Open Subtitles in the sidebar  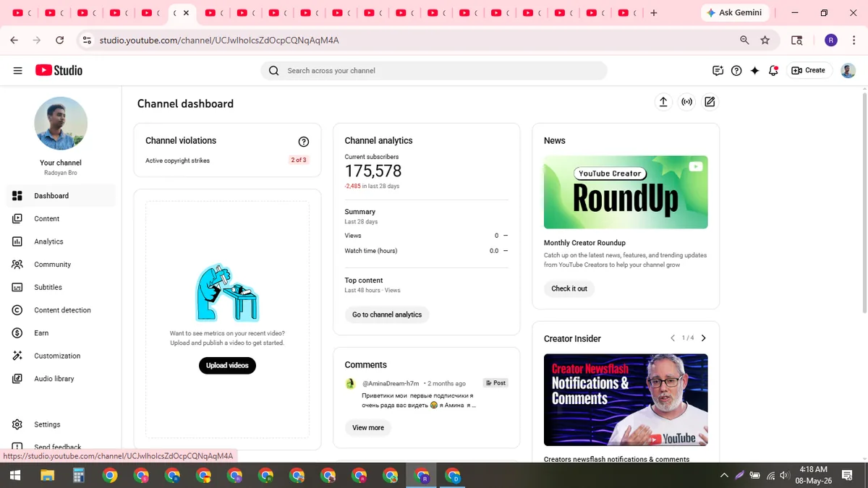(61, 287)
